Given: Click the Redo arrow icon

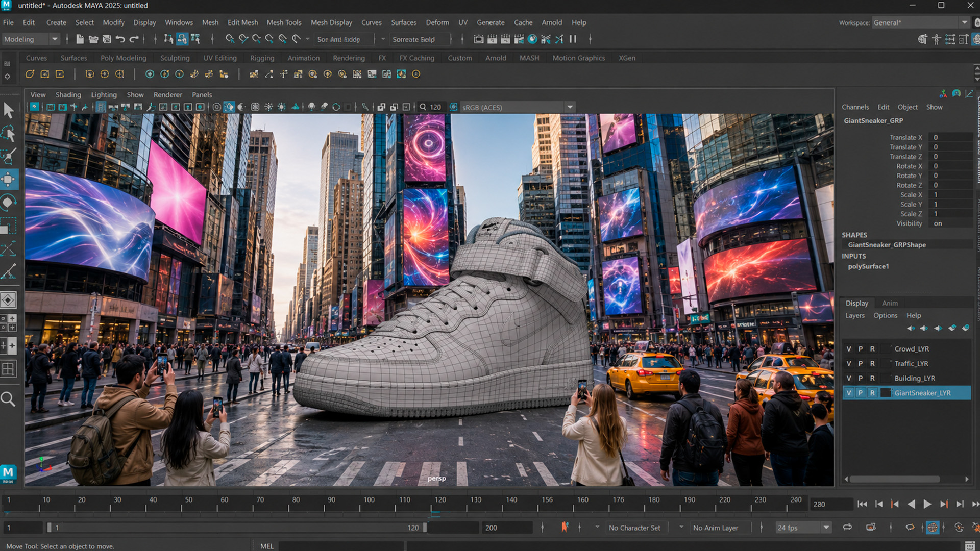Looking at the screenshot, I should [x=134, y=39].
